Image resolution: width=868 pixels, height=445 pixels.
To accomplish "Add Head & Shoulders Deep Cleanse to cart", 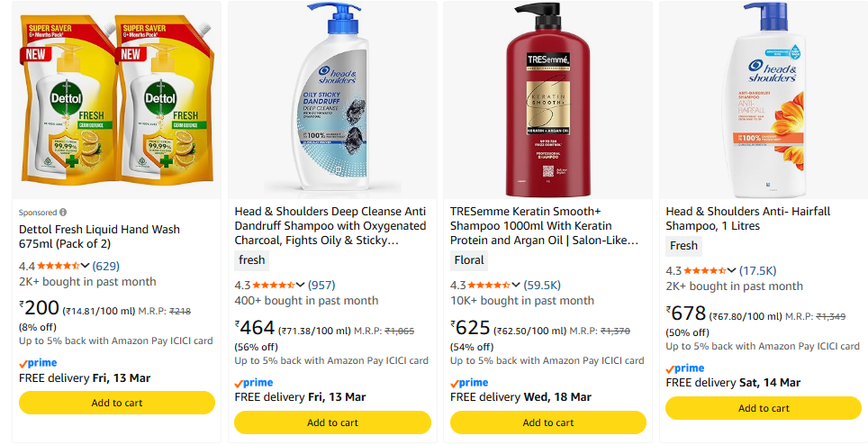I will point(332,422).
